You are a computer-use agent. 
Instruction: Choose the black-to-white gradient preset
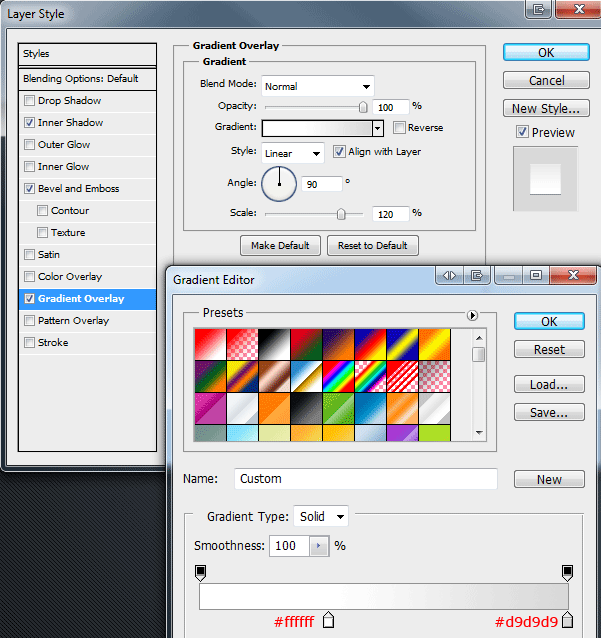274,345
